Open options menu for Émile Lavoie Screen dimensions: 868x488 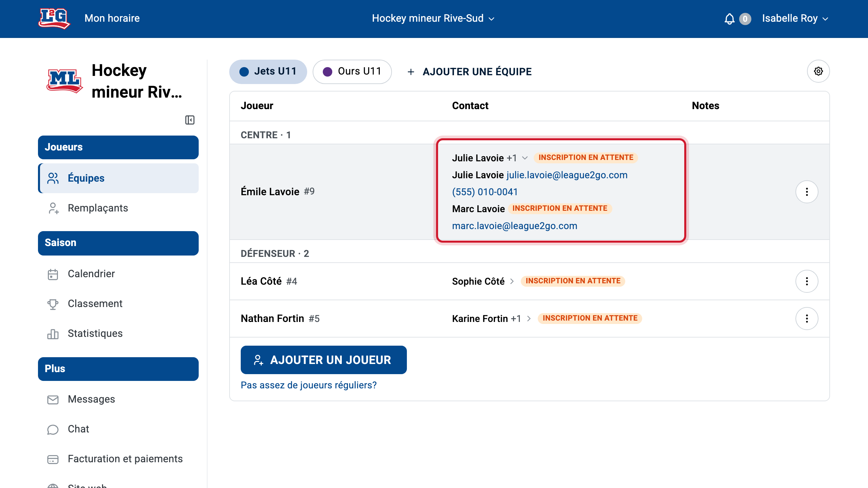(807, 192)
